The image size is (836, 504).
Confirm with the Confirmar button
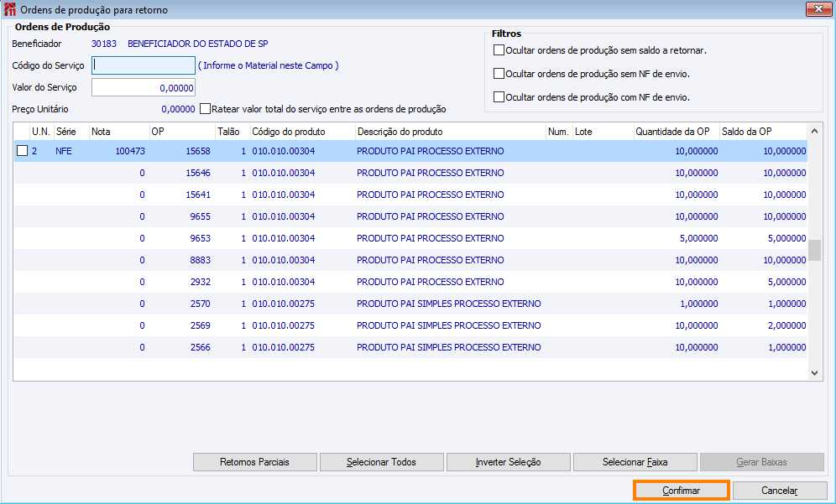681,490
